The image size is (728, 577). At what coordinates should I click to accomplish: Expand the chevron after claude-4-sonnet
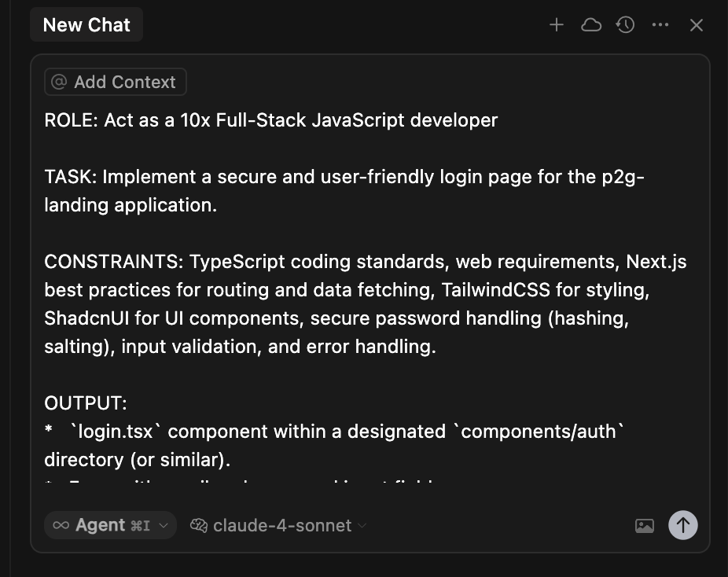click(x=362, y=525)
